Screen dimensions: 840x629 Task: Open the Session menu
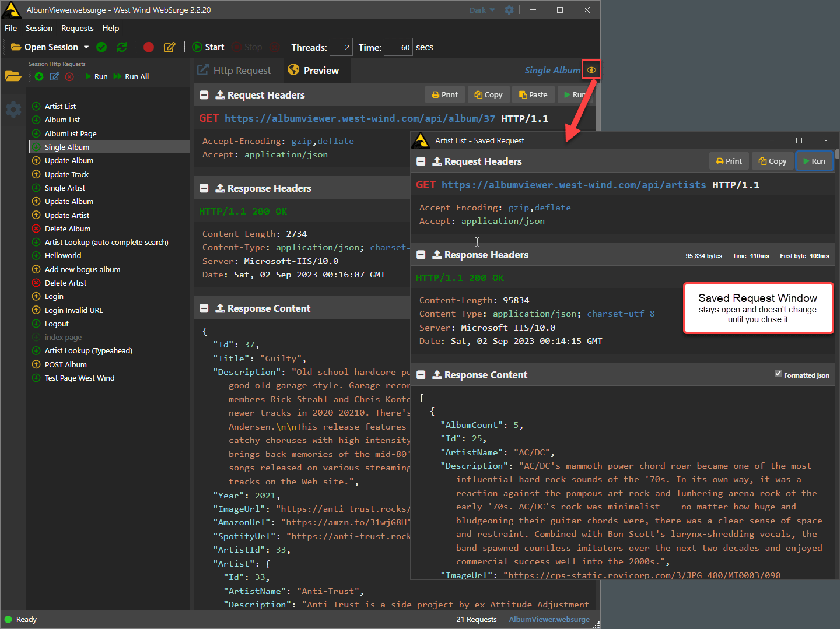39,28
